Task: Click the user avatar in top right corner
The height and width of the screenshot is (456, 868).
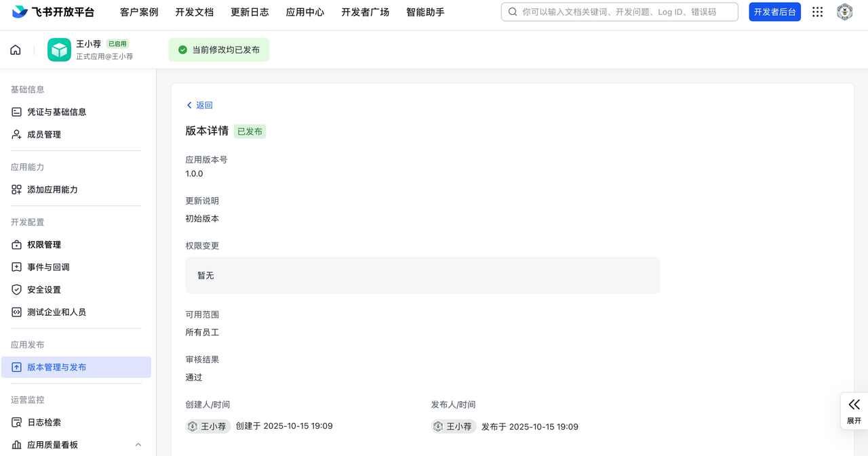Action: coord(844,12)
